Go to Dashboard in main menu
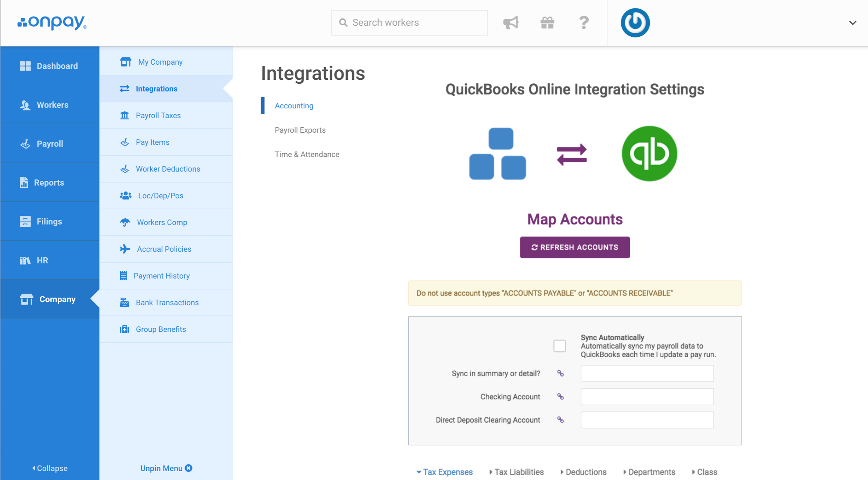 coord(50,66)
